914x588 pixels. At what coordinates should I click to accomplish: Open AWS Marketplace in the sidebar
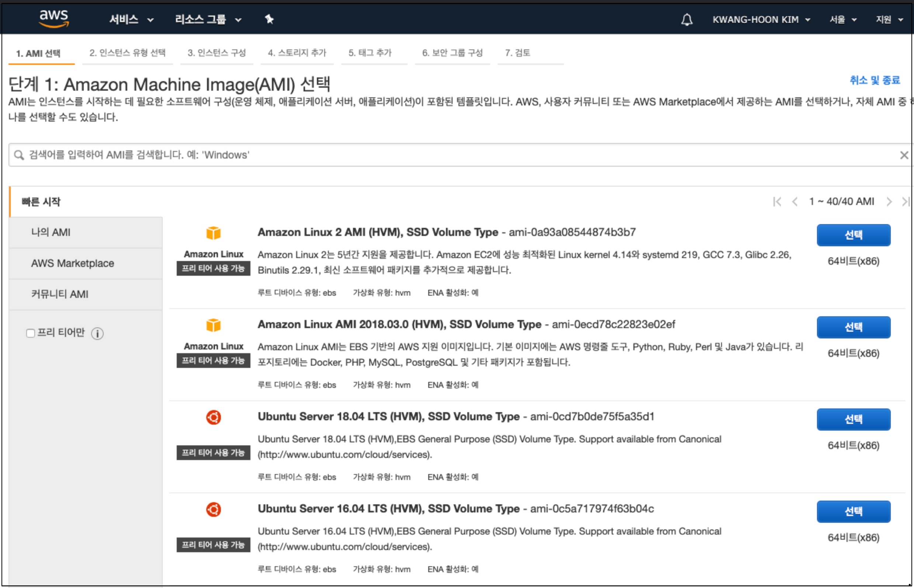(73, 264)
